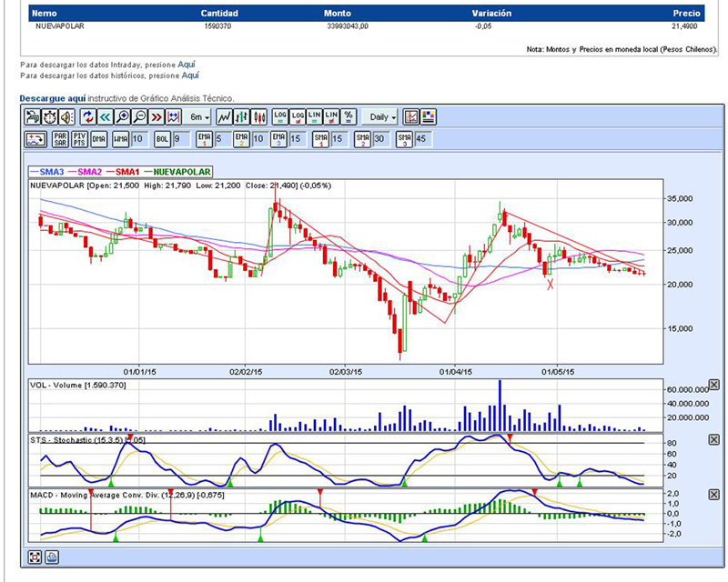Click the chart crosshair cursor icon
The width and height of the screenshot is (728, 582).
[411, 117]
